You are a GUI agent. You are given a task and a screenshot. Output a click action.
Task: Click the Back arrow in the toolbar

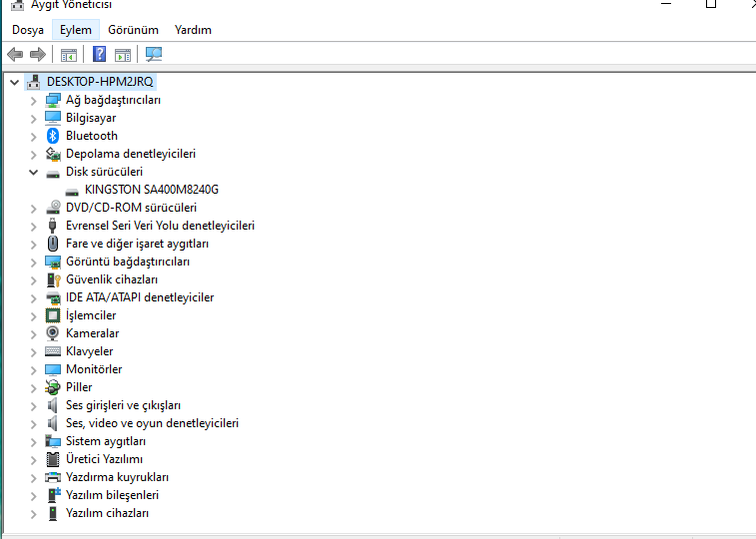[15, 54]
